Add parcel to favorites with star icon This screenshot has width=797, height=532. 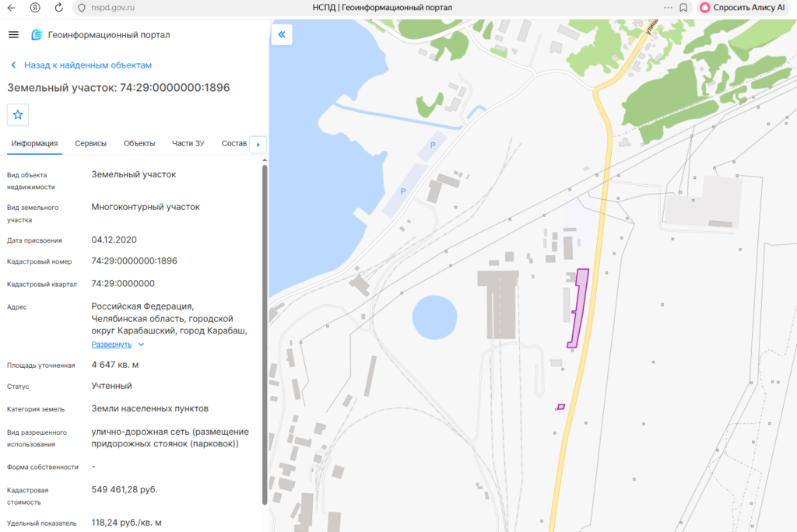[x=18, y=115]
